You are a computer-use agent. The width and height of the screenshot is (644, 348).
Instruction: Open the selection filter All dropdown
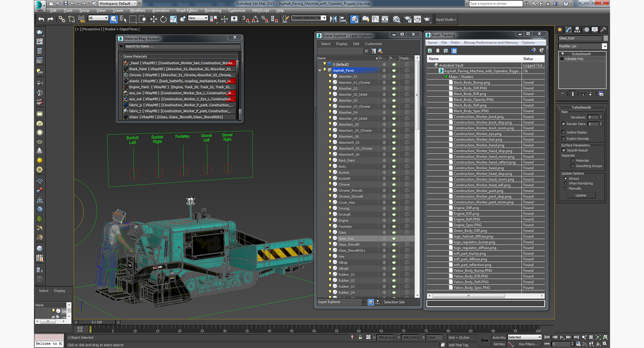pos(98,18)
